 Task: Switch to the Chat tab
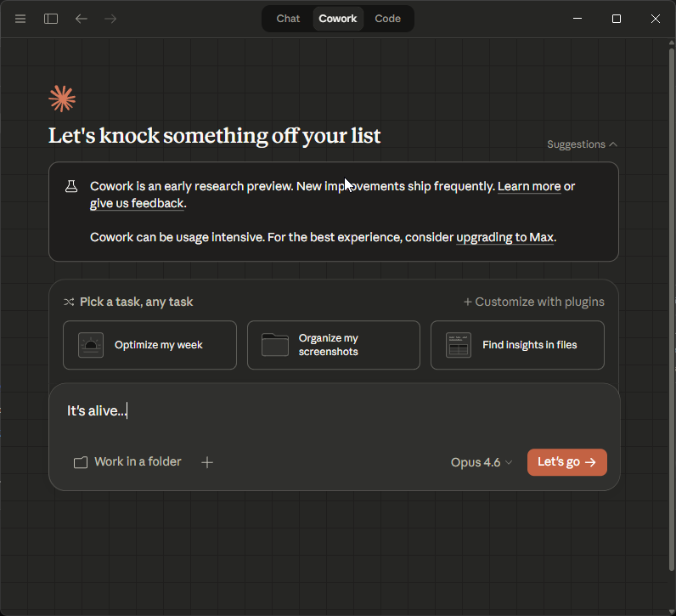coord(288,19)
